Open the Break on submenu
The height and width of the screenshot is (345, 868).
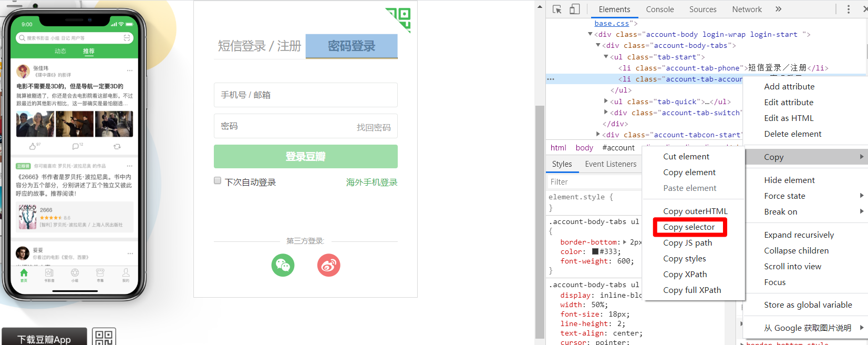[x=805, y=211]
